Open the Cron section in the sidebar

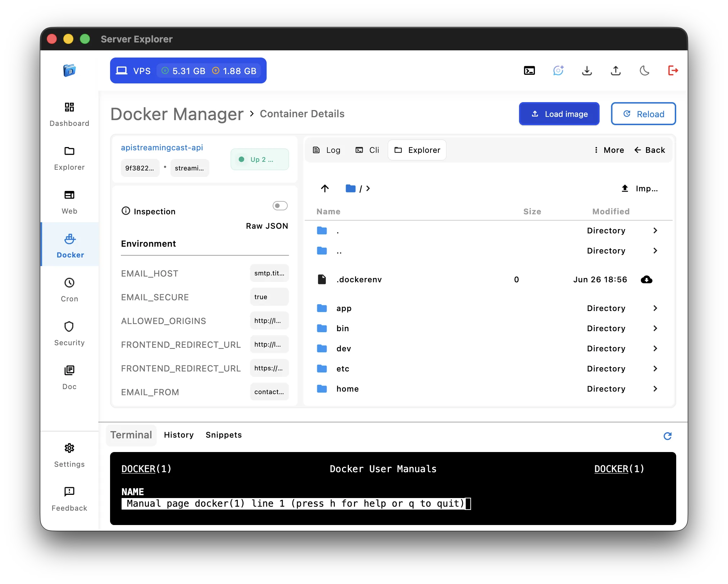pos(69,289)
